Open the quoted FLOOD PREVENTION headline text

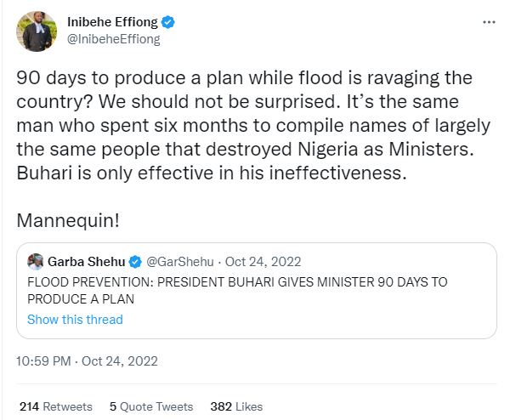pos(238,290)
